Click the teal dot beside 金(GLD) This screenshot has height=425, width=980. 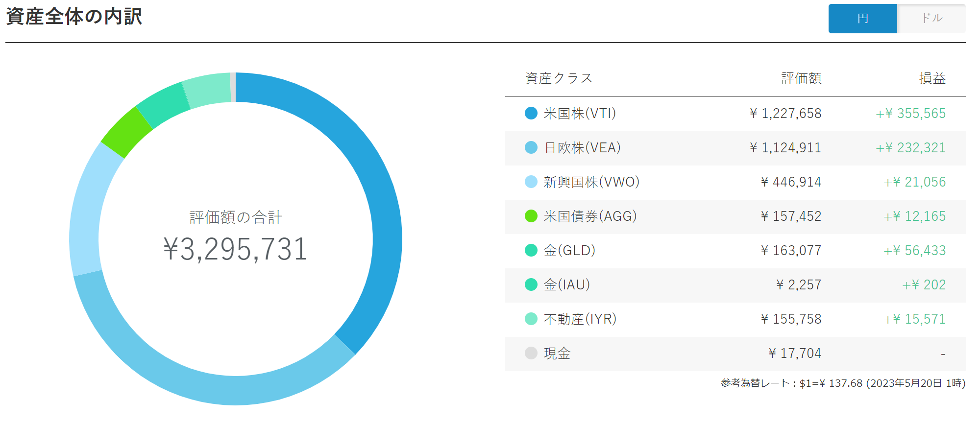[x=531, y=251]
